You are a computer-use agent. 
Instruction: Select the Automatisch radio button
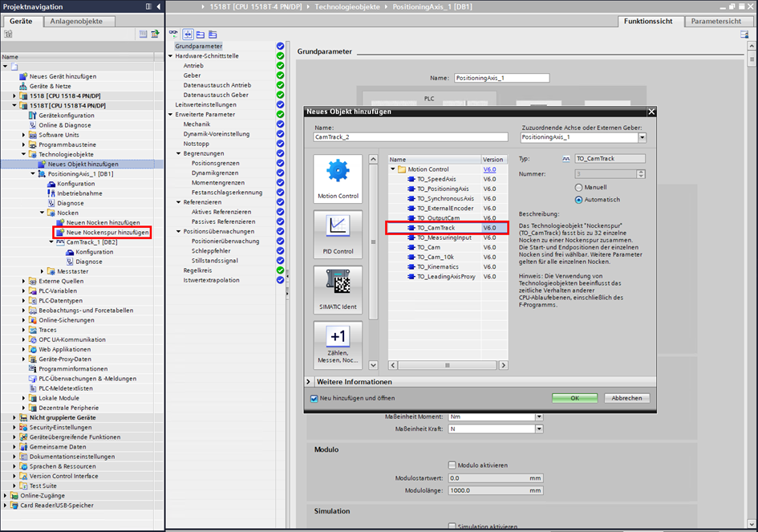tap(578, 200)
